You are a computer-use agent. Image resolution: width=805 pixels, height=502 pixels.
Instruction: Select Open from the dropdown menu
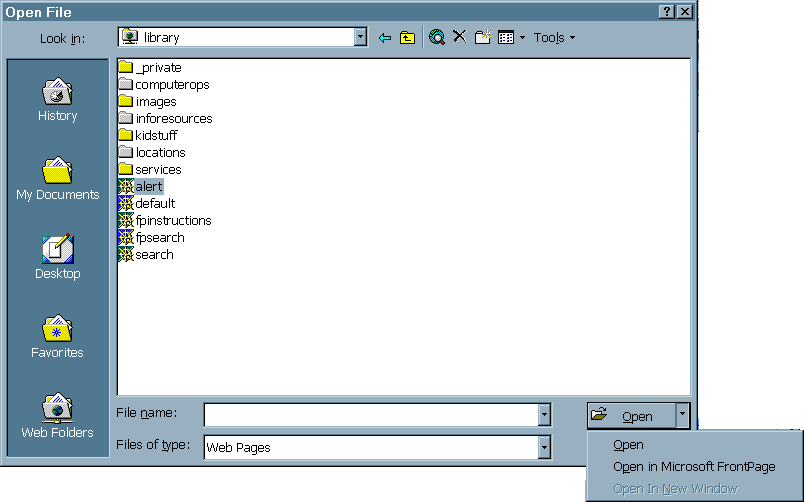(628, 445)
